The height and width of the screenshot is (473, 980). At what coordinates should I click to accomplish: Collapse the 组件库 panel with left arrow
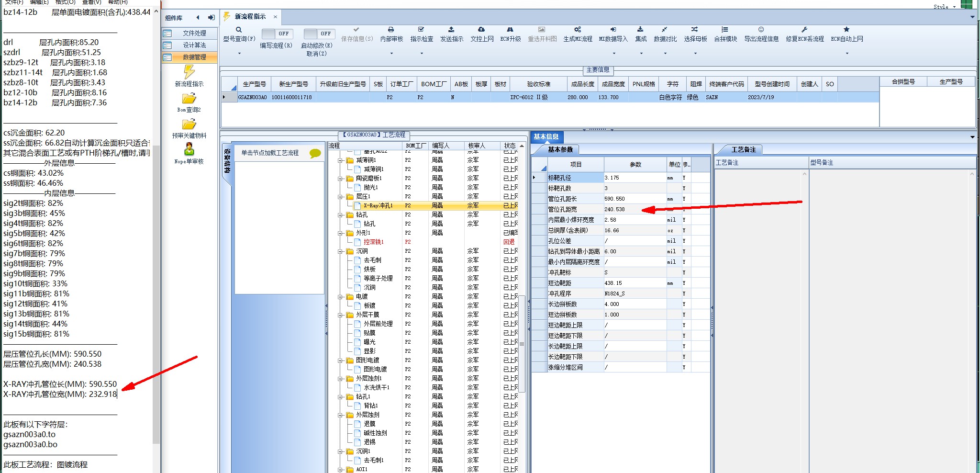pyautogui.click(x=198, y=18)
